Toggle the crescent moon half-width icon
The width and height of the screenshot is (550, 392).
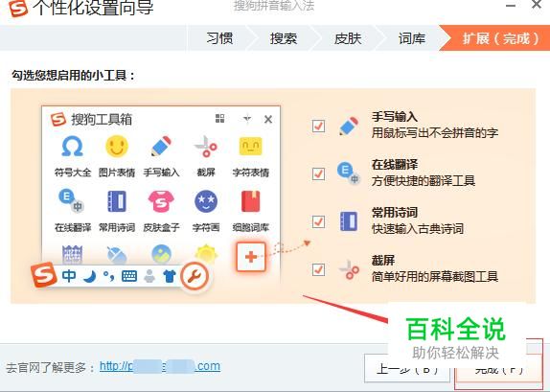(90, 277)
